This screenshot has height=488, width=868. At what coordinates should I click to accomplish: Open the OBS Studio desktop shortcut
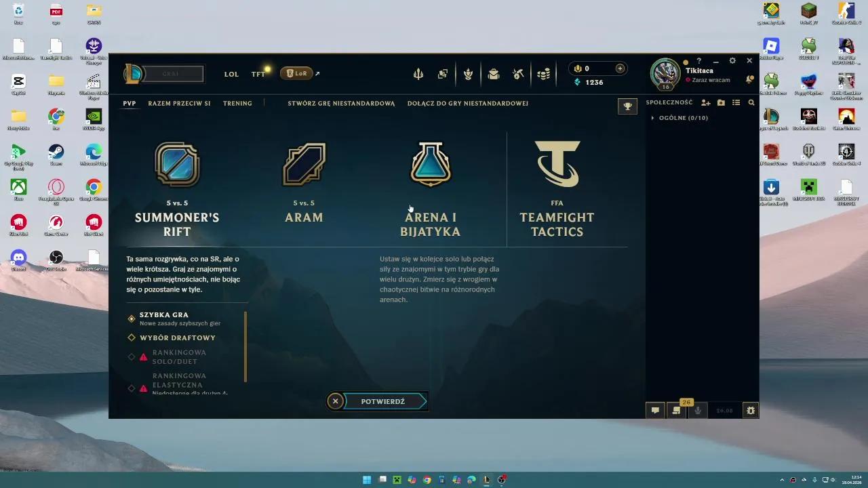56,260
